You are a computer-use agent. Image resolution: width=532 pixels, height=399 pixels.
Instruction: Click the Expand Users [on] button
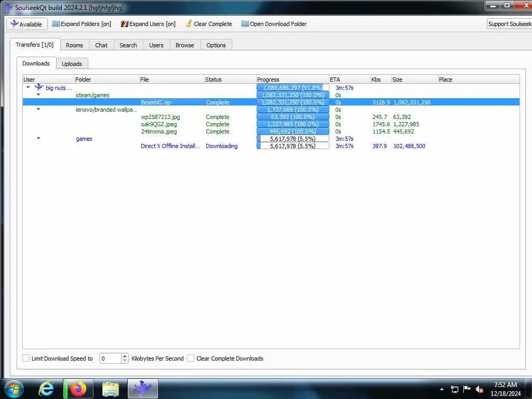point(148,24)
